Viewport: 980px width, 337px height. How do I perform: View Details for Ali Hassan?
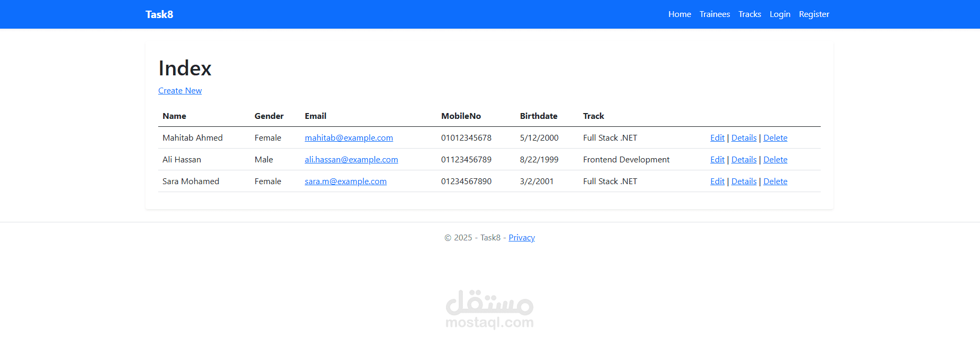pyautogui.click(x=744, y=160)
